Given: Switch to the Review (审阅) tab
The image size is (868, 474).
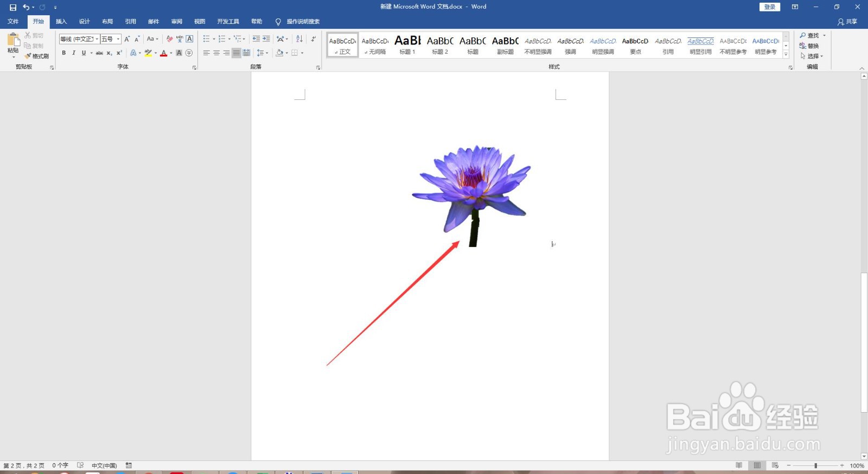Looking at the screenshot, I should tap(177, 22).
